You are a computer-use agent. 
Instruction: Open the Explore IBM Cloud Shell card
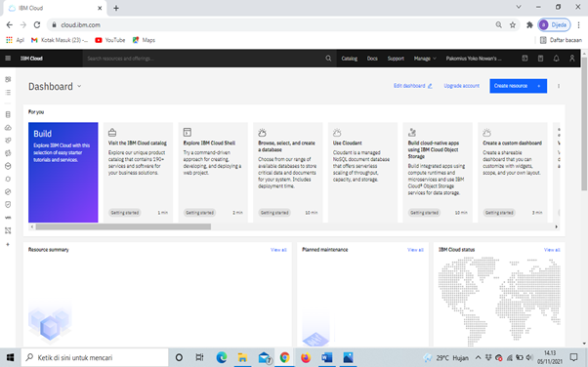213,173
